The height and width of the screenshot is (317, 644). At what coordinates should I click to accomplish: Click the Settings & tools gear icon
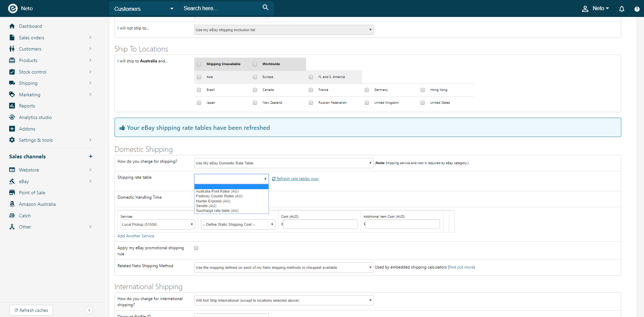[x=12, y=140]
